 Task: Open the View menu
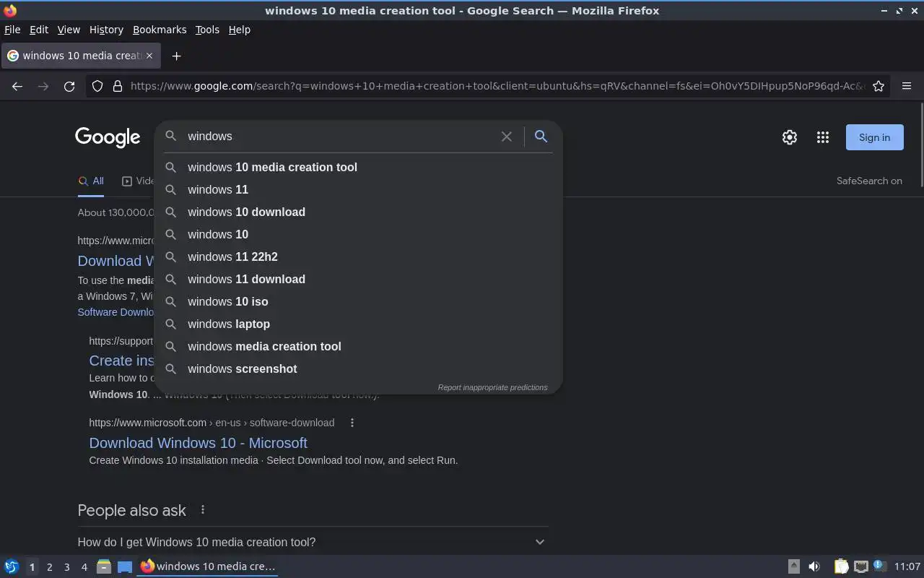point(69,30)
